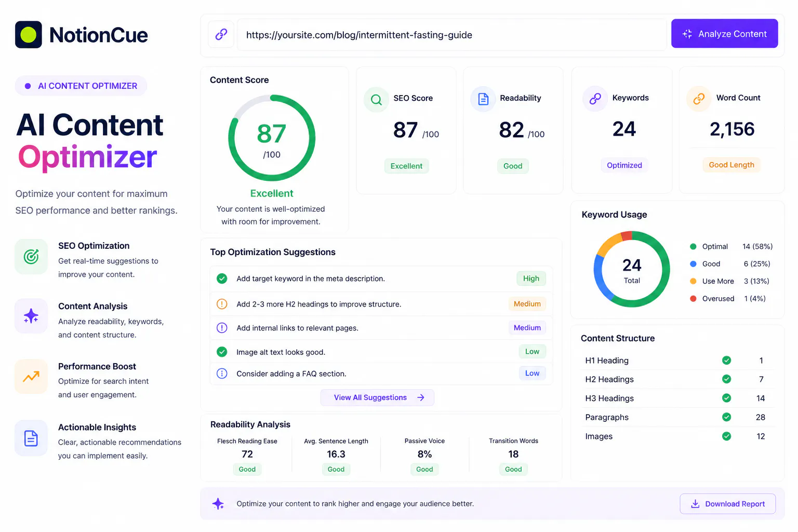This screenshot has width=798, height=532.
Task: Click the URL input field
Action: point(452,35)
